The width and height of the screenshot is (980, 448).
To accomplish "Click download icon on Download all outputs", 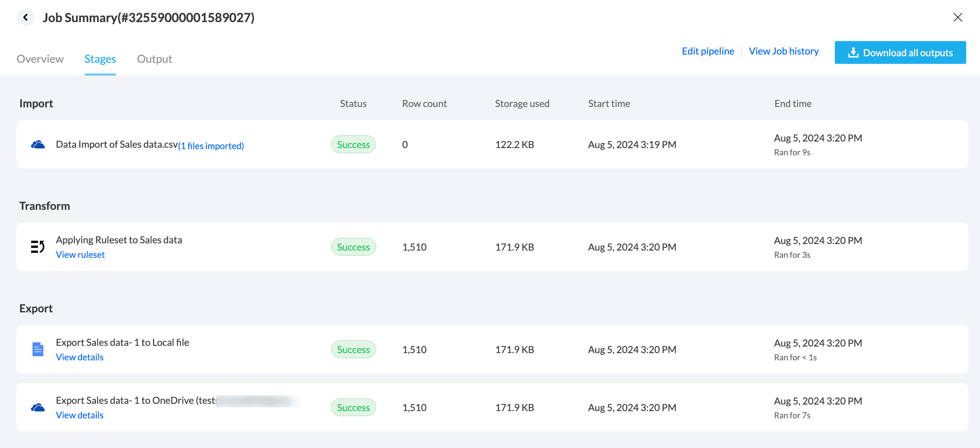I will click(853, 52).
